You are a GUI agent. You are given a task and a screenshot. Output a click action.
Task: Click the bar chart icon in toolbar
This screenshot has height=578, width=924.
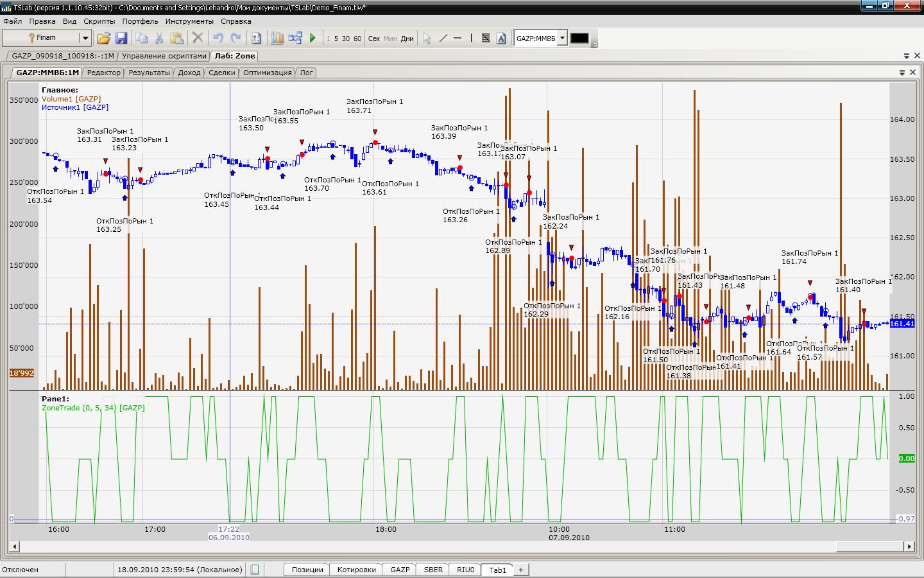coord(277,39)
